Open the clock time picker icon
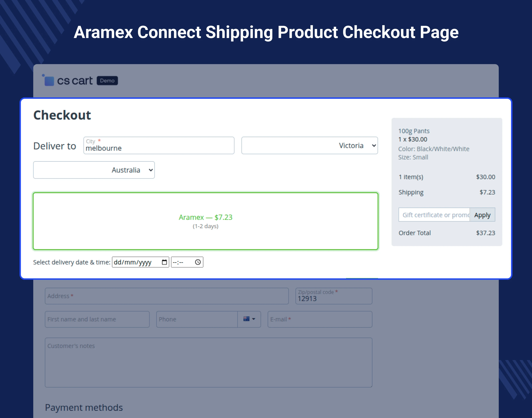 click(x=198, y=262)
